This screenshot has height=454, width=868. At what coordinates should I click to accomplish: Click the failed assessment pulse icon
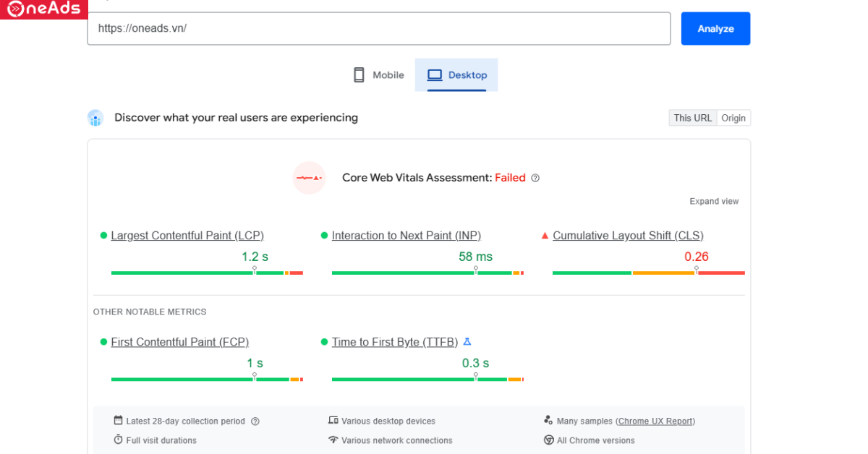pos(309,178)
